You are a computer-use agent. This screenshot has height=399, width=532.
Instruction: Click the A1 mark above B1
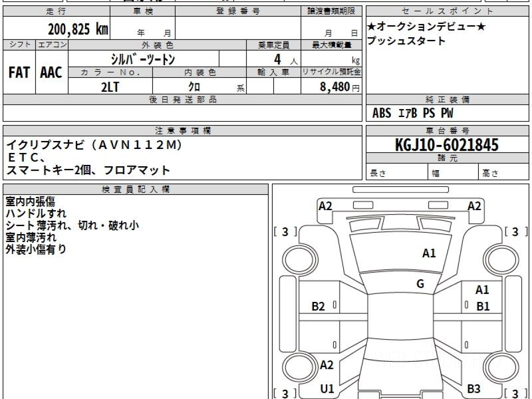coord(482,290)
